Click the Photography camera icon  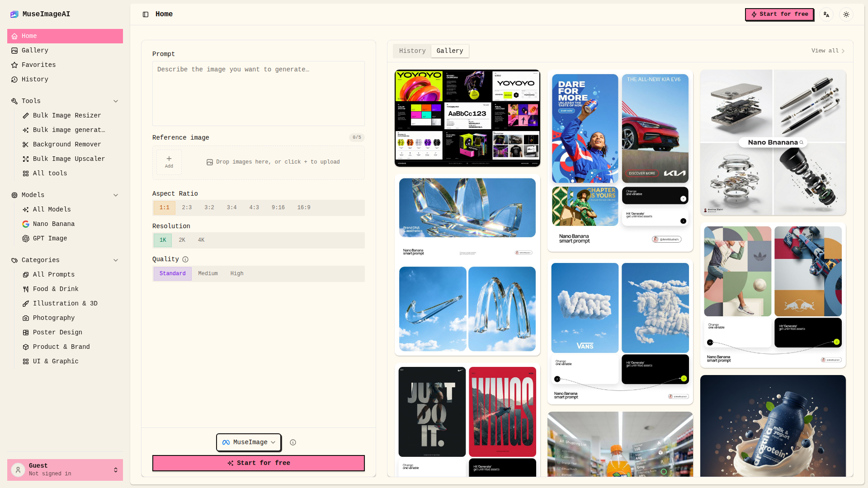point(26,318)
